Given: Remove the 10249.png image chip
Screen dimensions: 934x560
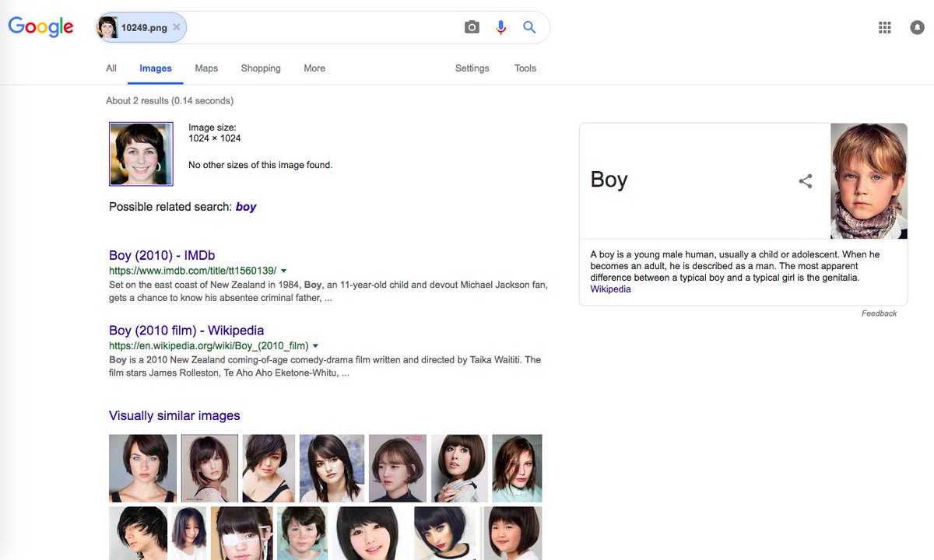Looking at the screenshot, I should [x=177, y=27].
